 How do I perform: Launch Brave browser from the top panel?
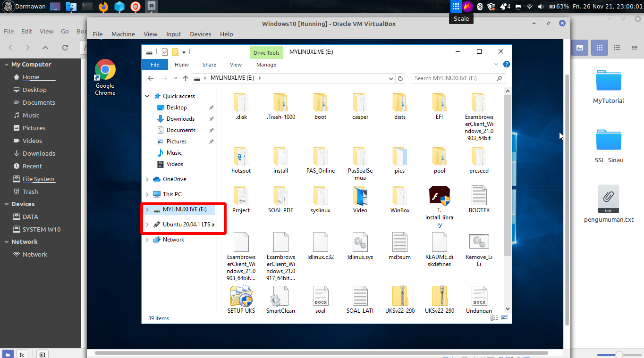[x=136, y=7]
